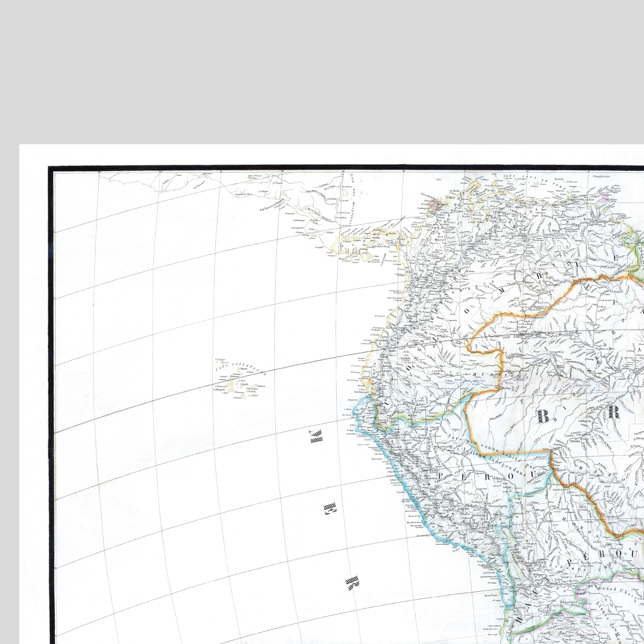Image resolution: width=644 pixels, height=644 pixels.
Task: Click the 'Portobelo' label
Action: [377, 230]
